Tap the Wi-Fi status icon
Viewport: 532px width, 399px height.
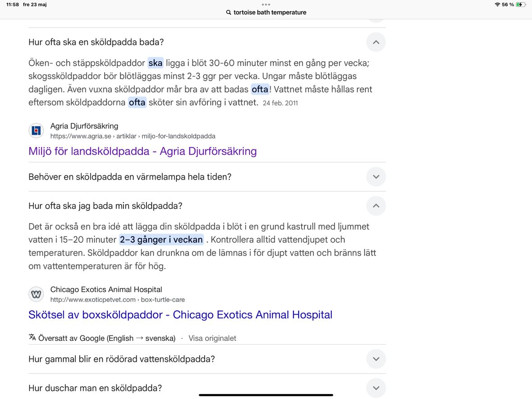[x=497, y=5]
